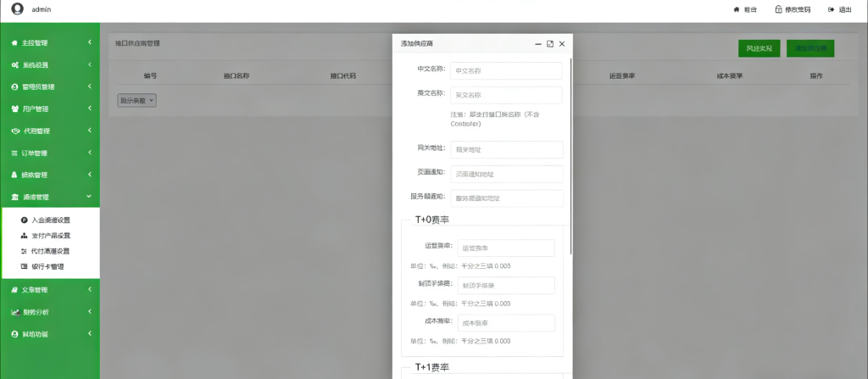Click the handshake icon for 代理管理
The height and width of the screenshot is (379, 868).
15,131
